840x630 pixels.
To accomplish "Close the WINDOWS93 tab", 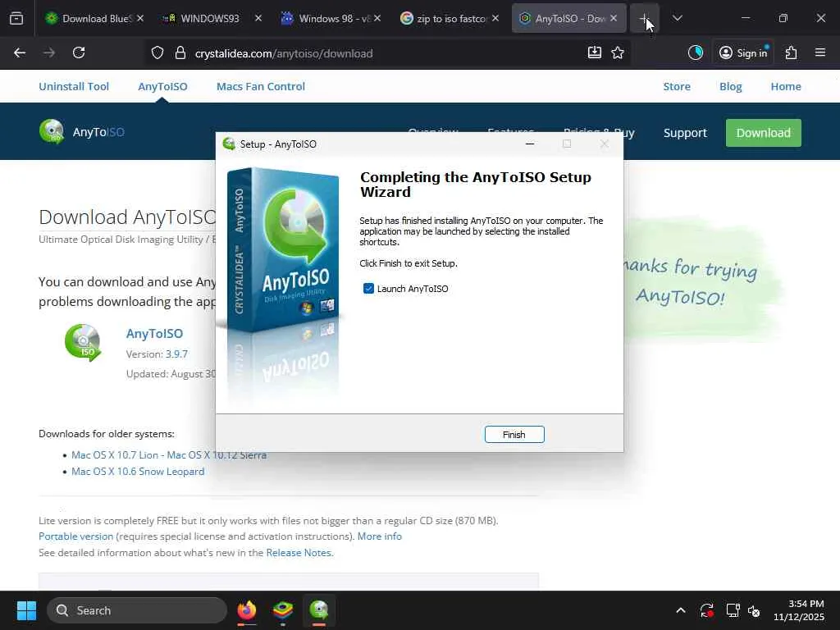I will pyautogui.click(x=258, y=18).
